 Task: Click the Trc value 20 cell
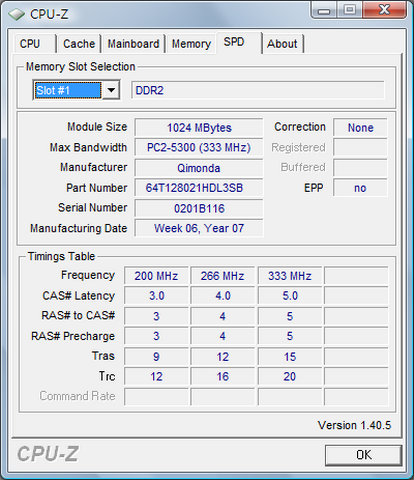click(290, 377)
